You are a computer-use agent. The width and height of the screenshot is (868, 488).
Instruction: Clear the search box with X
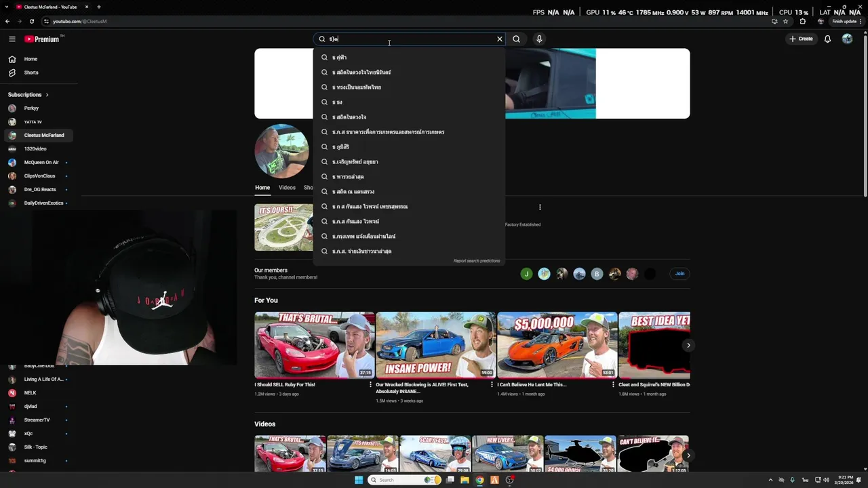[x=500, y=39]
